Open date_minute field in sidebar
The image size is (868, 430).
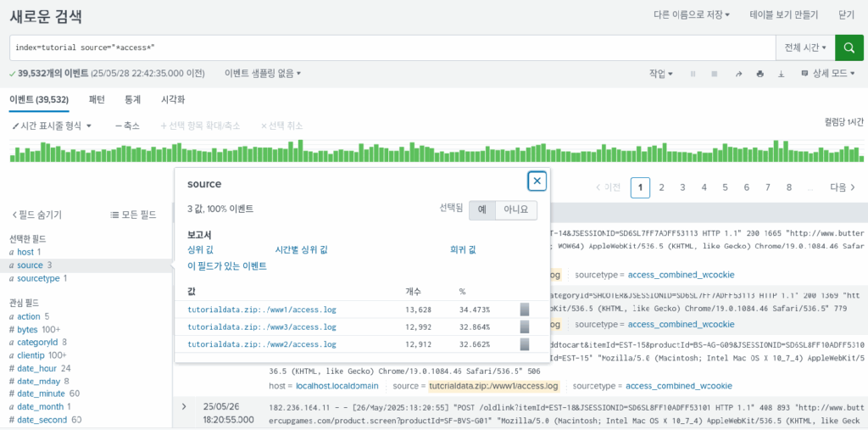(41, 394)
